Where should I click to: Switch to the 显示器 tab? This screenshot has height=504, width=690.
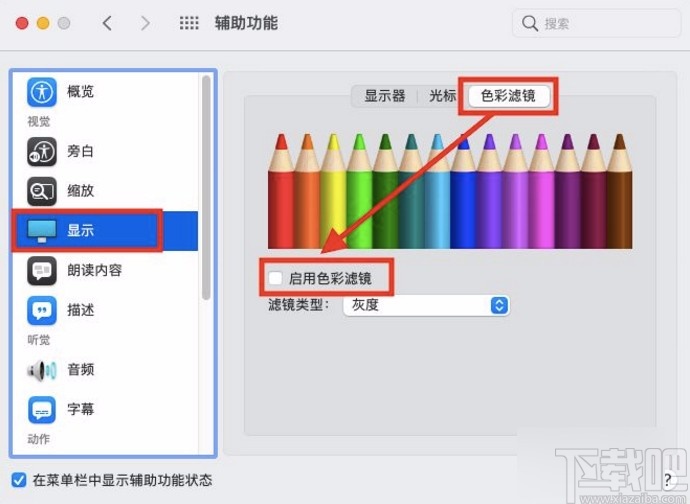coord(385,96)
